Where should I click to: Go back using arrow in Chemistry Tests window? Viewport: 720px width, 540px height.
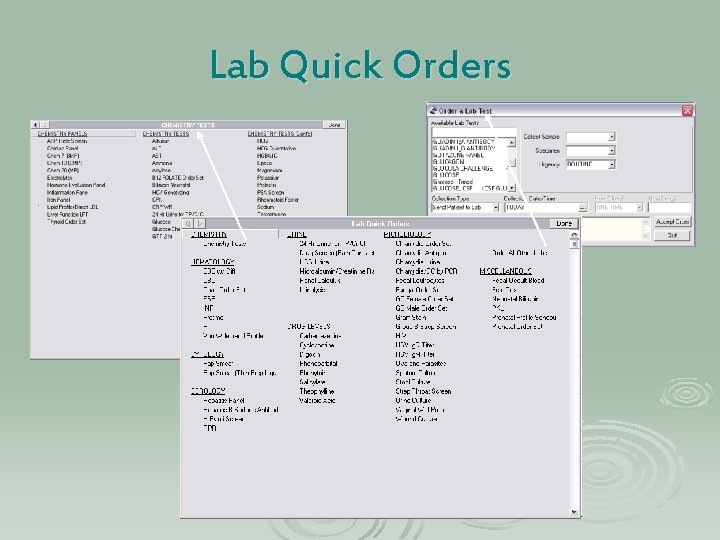tap(36, 124)
